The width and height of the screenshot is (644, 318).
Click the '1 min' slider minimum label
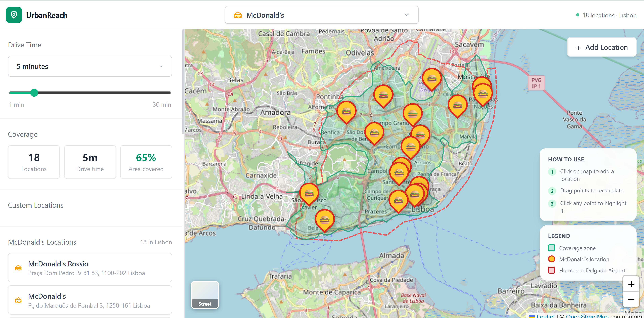coord(17,104)
